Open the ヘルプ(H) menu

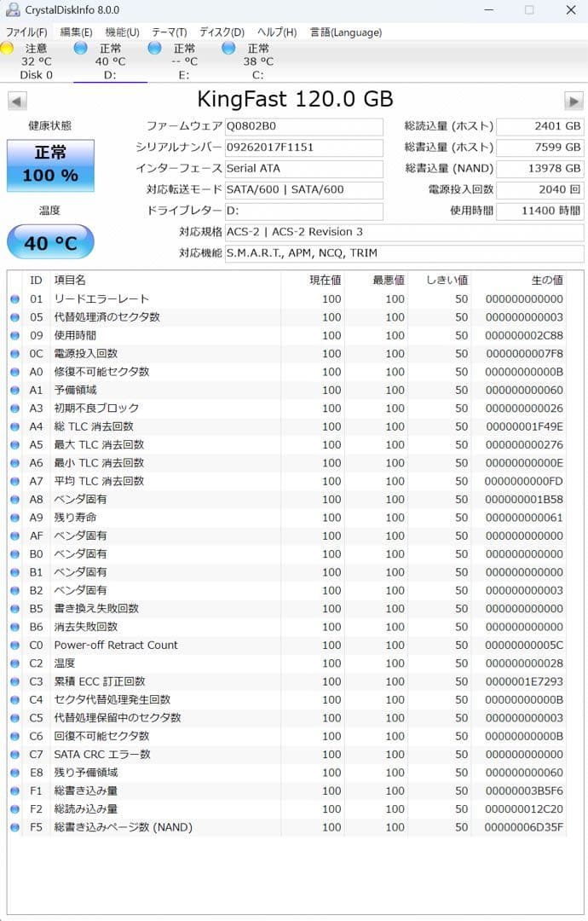[x=277, y=32]
